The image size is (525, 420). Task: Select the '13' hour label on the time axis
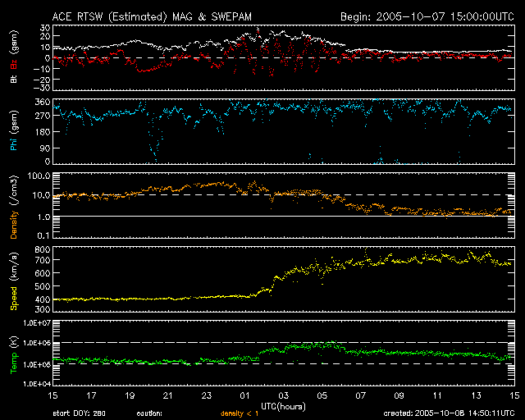click(476, 396)
